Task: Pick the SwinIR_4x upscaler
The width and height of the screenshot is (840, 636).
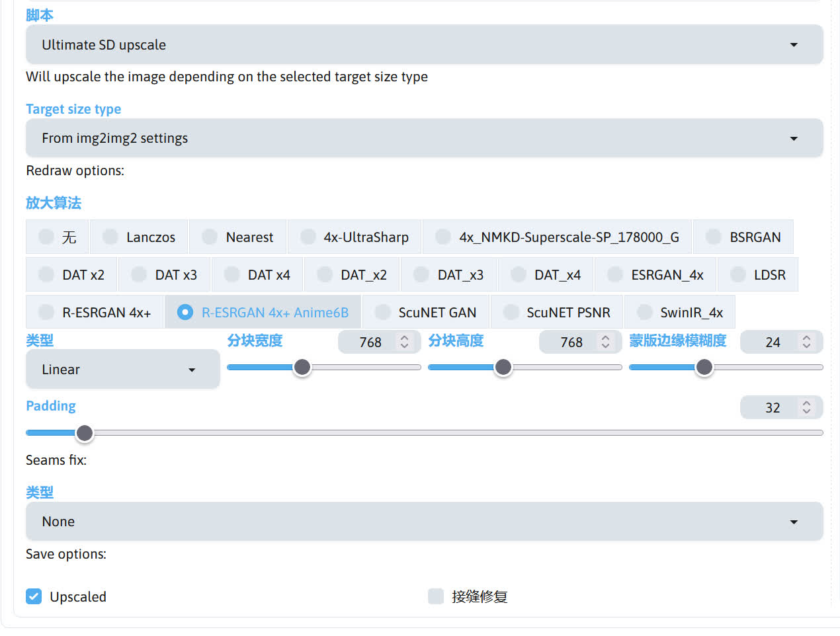Action: (645, 312)
